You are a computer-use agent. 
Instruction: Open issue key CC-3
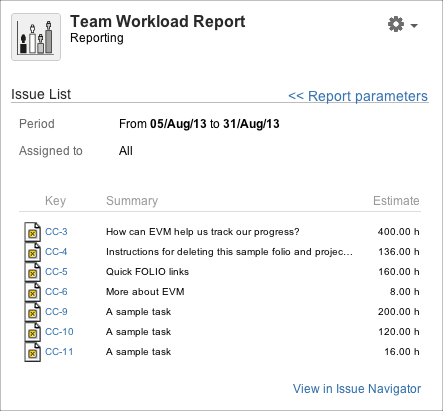(x=56, y=232)
